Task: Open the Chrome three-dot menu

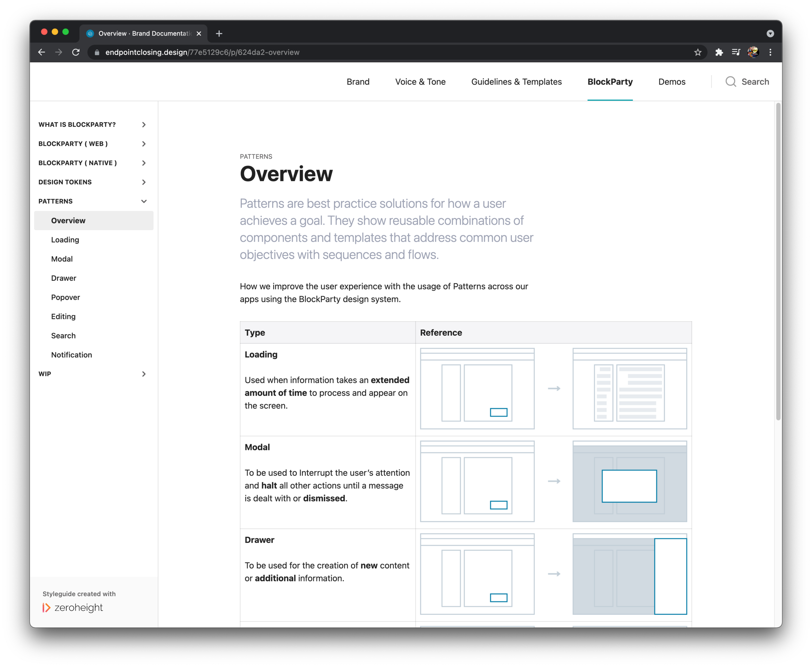Action: point(770,52)
